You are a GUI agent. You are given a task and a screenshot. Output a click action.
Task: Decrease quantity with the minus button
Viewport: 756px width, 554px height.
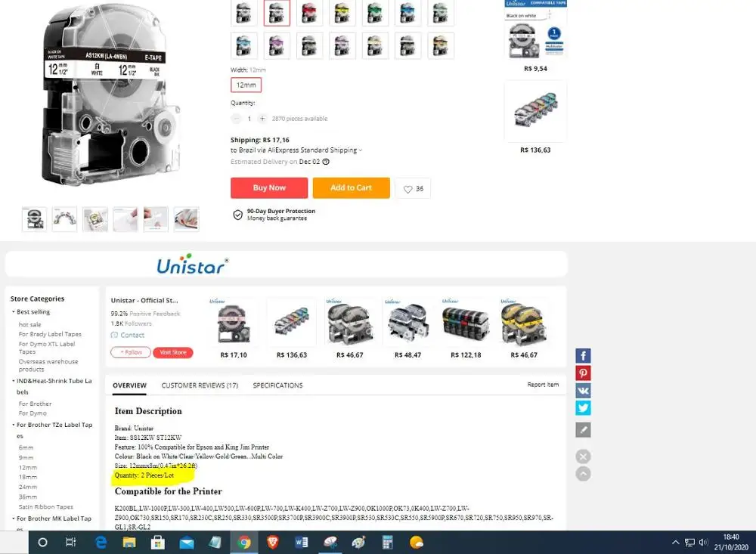tap(236, 119)
